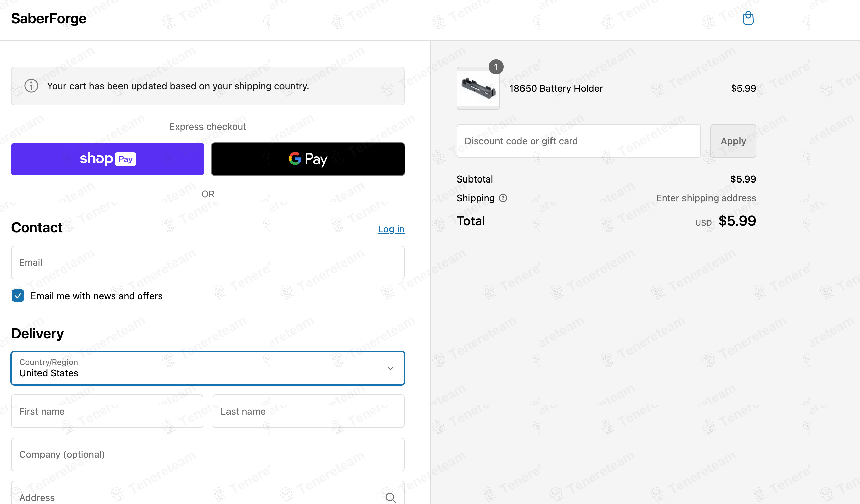Pay with Shop Pay button
The image size is (860, 504).
point(107,159)
